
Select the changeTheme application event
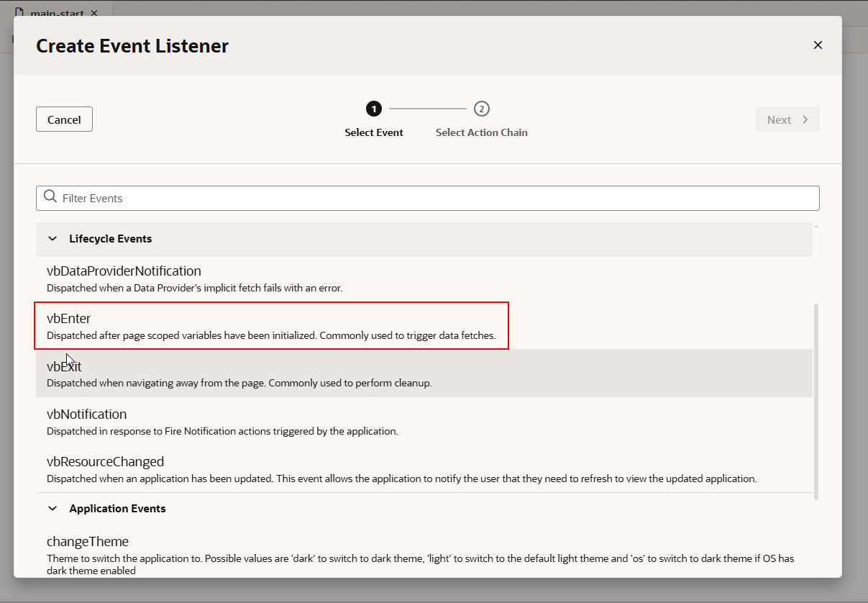pyautogui.click(x=424, y=553)
